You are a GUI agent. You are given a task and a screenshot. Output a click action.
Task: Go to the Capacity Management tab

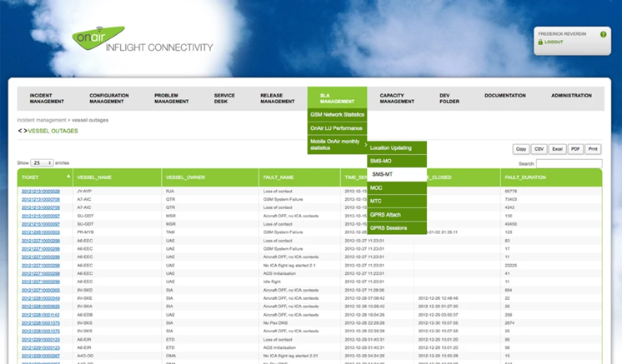tap(397, 98)
